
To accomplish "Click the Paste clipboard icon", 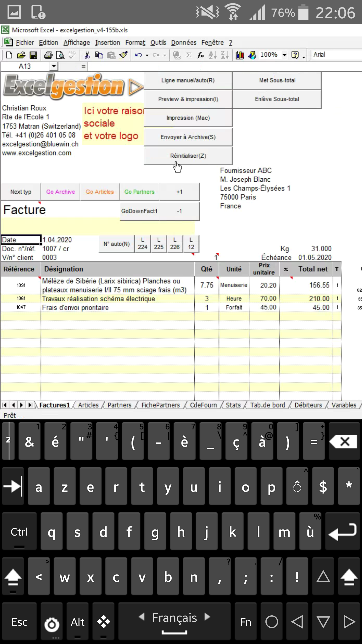I will pyautogui.click(x=111, y=55).
